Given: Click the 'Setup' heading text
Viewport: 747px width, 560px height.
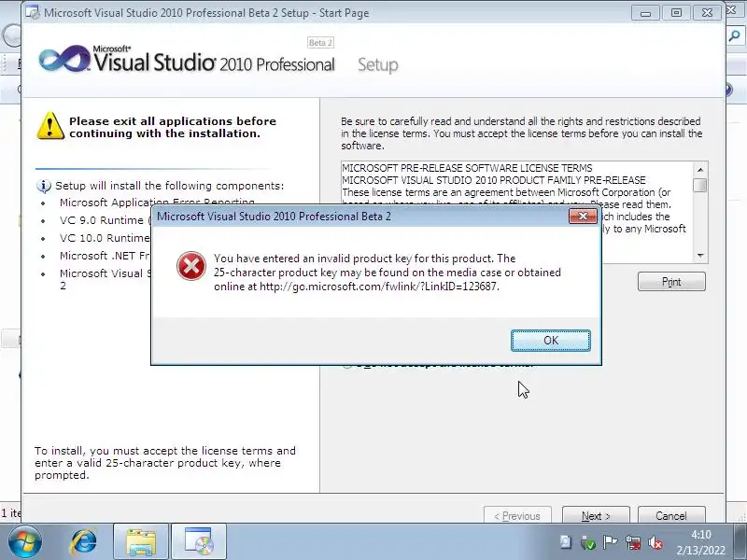Looking at the screenshot, I should click(x=378, y=64).
